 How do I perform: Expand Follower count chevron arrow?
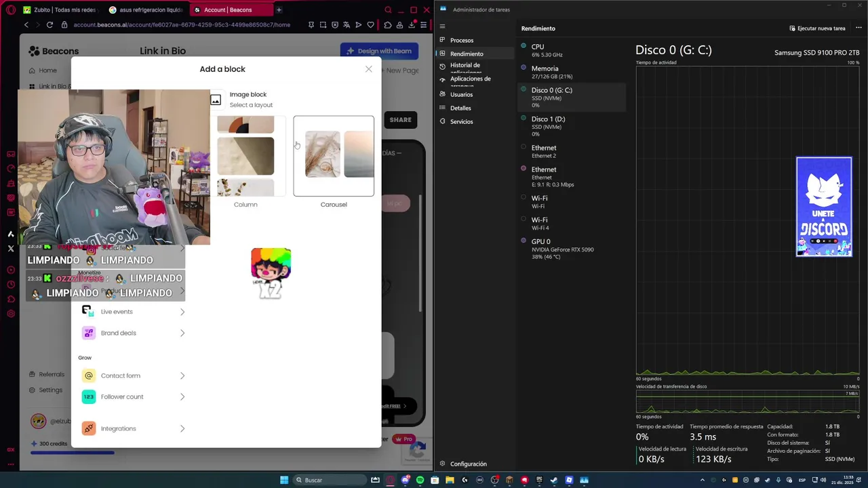(182, 396)
